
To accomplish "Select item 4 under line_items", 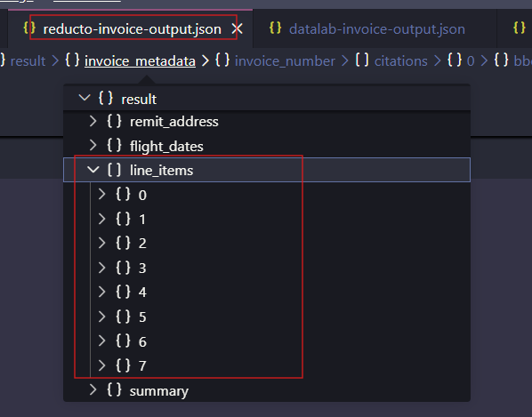I will [x=142, y=293].
